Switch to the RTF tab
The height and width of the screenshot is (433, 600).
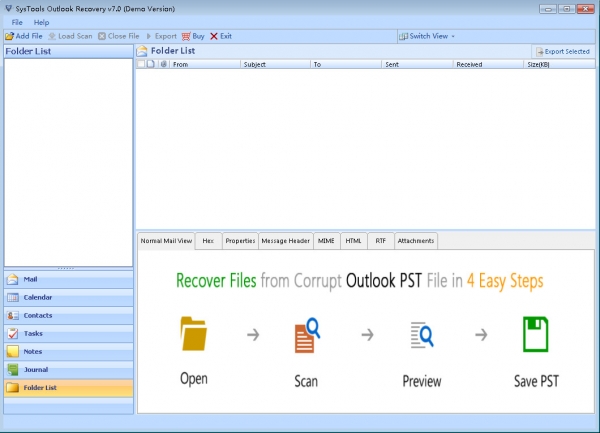tap(381, 241)
